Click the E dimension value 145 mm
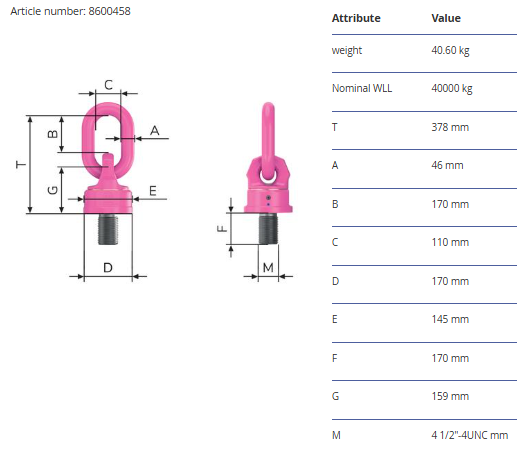The width and height of the screenshot is (517, 449). click(450, 319)
